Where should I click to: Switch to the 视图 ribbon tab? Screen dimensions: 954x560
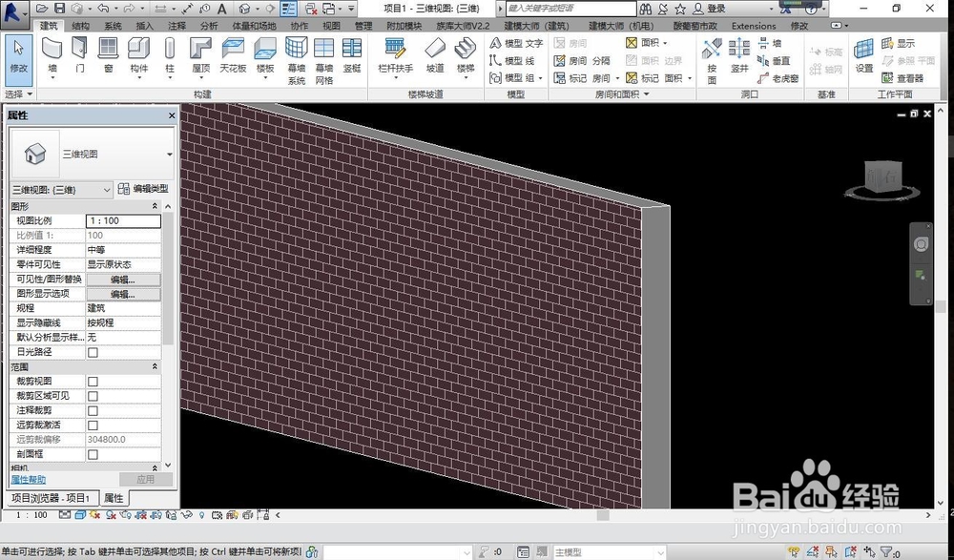(x=332, y=26)
